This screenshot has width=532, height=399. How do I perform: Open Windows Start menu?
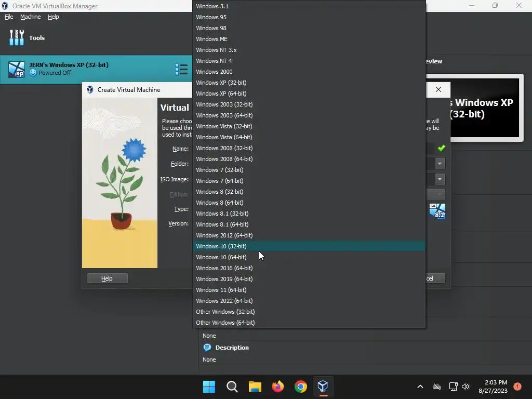[209, 387]
